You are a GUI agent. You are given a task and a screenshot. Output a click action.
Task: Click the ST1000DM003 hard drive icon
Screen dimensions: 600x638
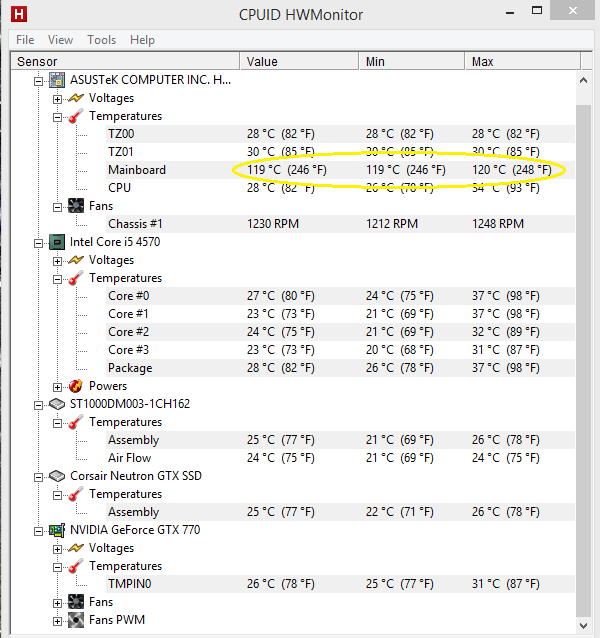[x=57, y=404]
